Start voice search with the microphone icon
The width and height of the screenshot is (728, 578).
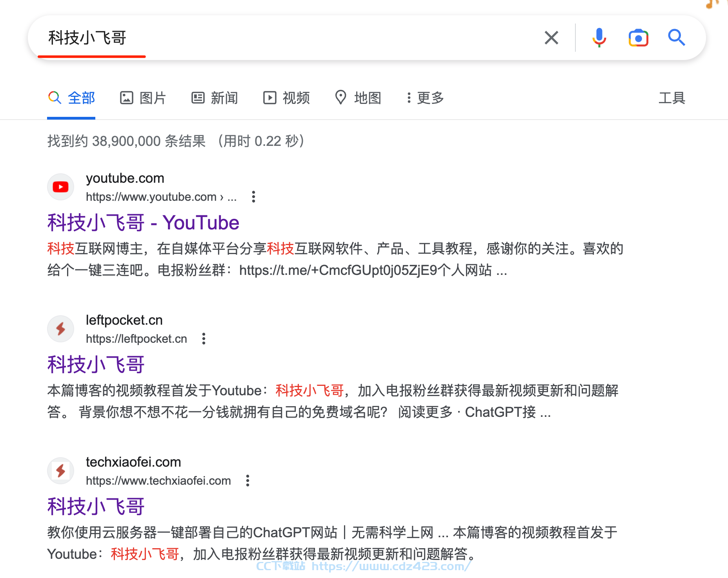point(599,38)
